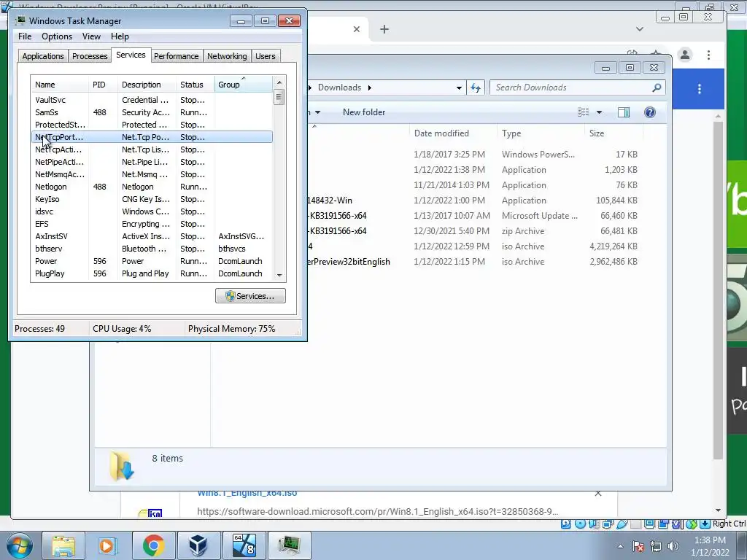The height and width of the screenshot is (560, 747).
Task: Click the services list scroll up arrow
Action: (279, 82)
